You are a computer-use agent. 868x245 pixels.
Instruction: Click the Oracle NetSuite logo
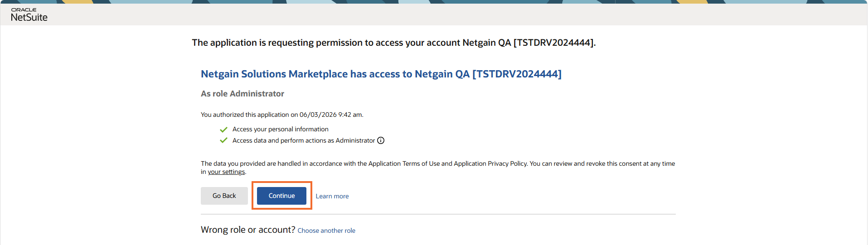tap(29, 15)
